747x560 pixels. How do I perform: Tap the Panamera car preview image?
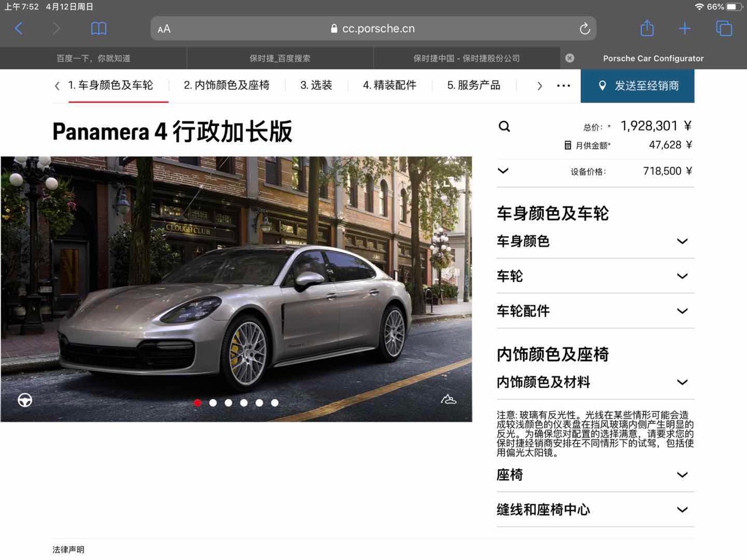click(236, 289)
